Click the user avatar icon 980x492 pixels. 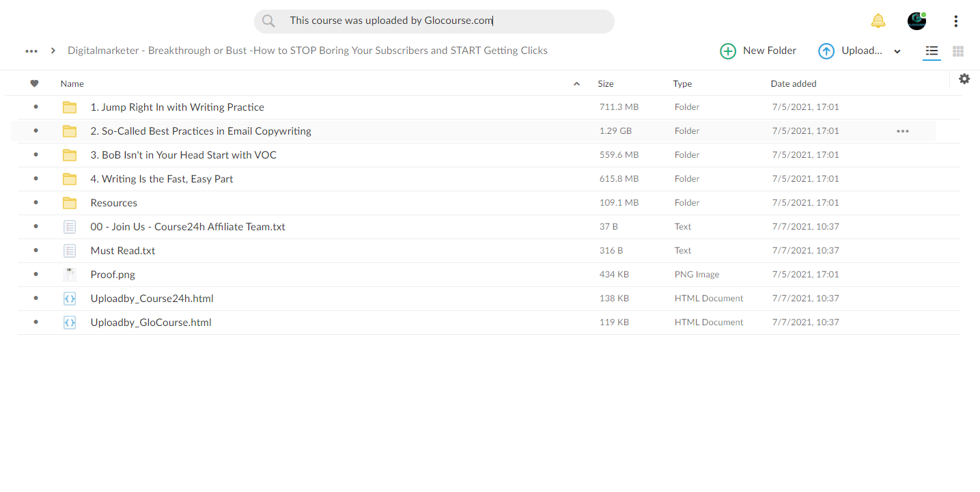coord(916,21)
